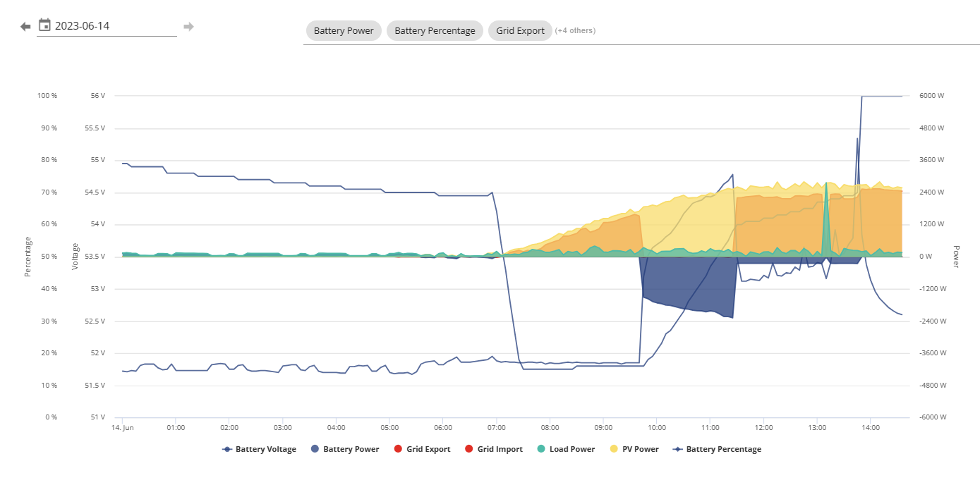Click the Grid Import red legend dot
Image resolution: width=980 pixels, height=485 pixels.
[469, 449]
